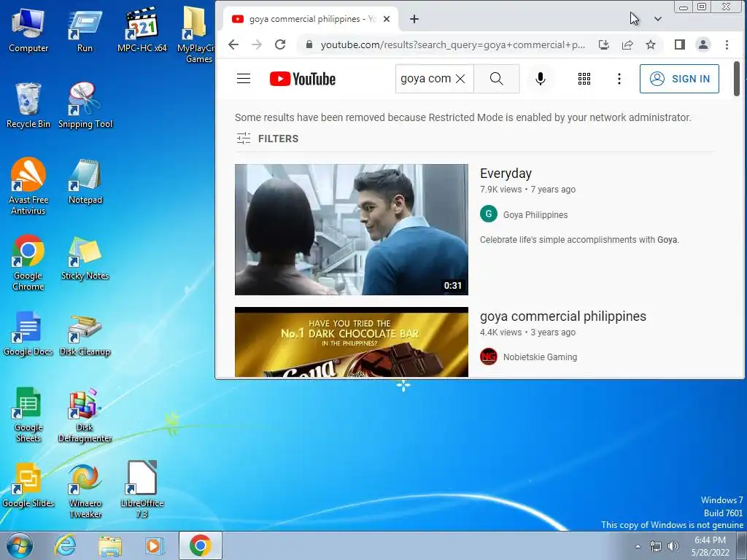This screenshot has height=560, width=747.
Task: Select the Snipping Tool shortcut
Action: tap(85, 106)
